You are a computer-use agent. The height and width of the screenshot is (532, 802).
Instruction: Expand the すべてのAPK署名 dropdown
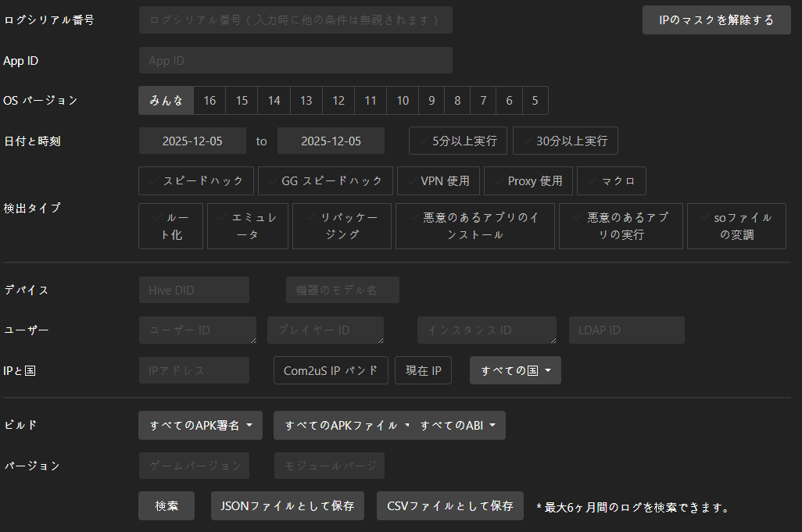[200, 426]
